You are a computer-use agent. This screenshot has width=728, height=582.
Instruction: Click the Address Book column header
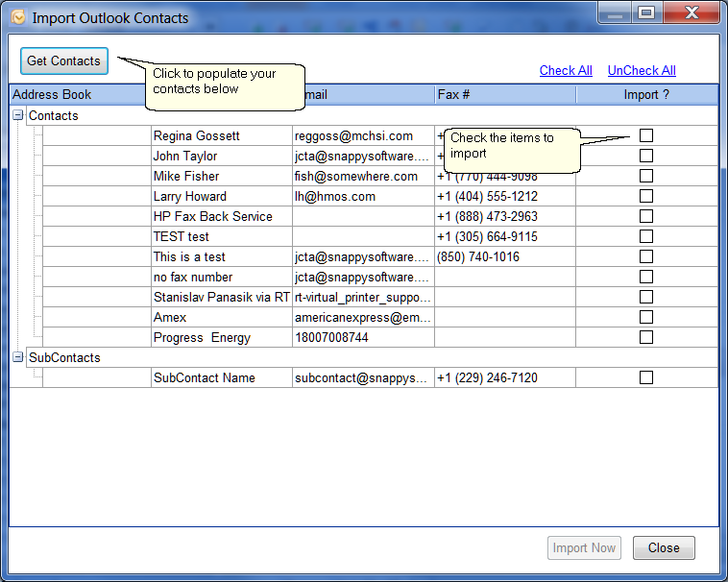pos(52,95)
